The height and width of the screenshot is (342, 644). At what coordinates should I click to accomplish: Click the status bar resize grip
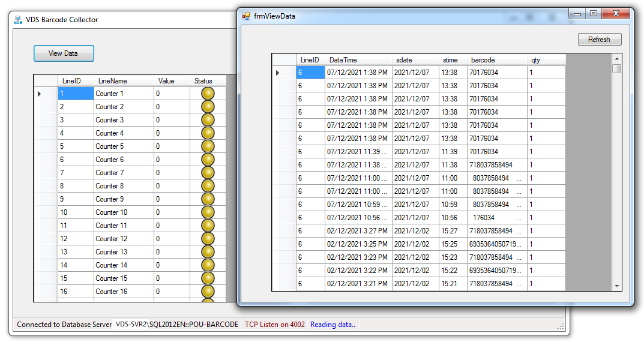[561, 326]
